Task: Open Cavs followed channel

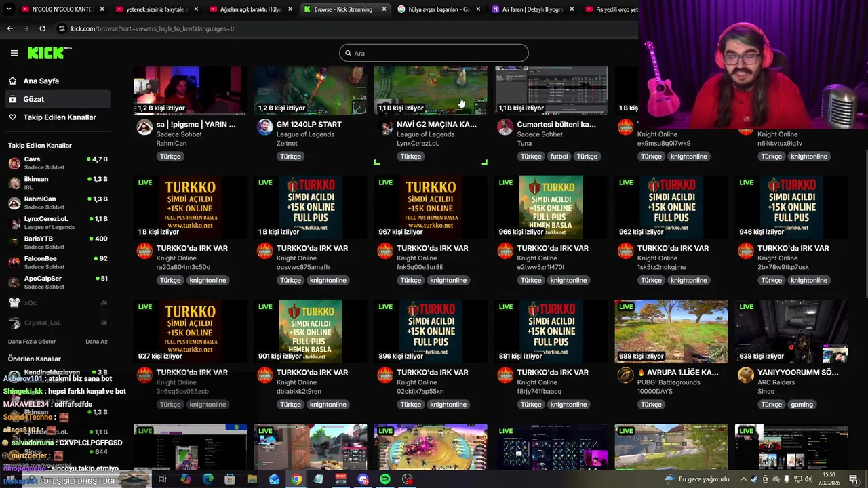Action: click(58, 163)
